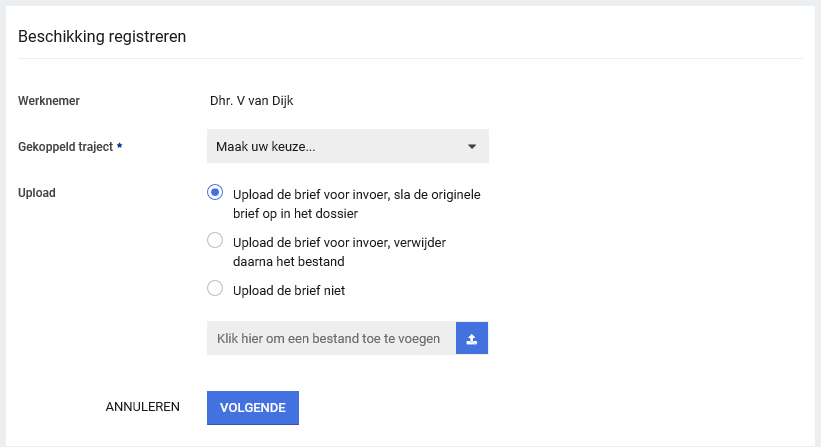The height and width of the screenshot is (447, 821).
Task: Select radio to save original letter in dossier
Action: tap(214, 192)
